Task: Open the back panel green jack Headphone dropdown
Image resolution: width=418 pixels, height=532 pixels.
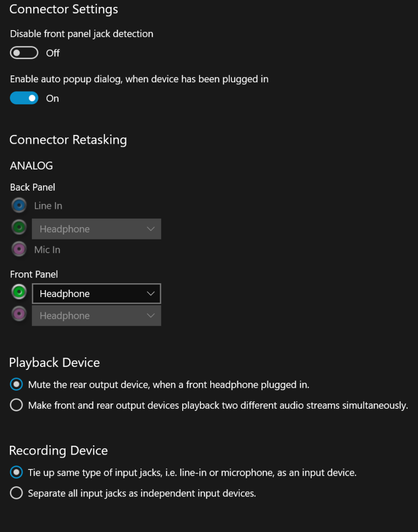Action: (x=96, y=229)
